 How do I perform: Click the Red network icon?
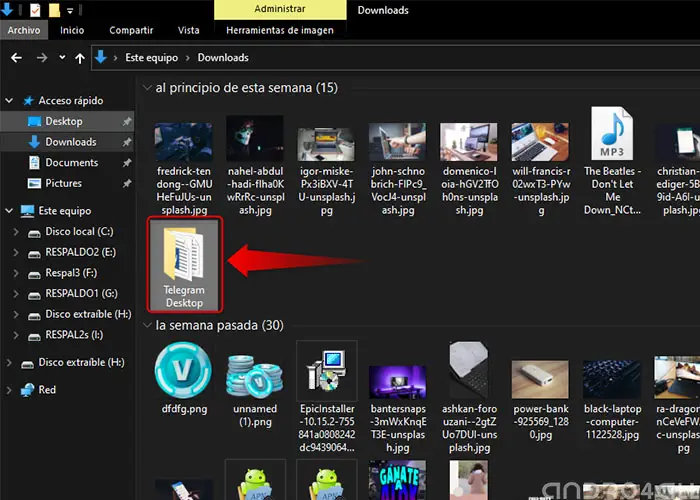click(27, 390)
